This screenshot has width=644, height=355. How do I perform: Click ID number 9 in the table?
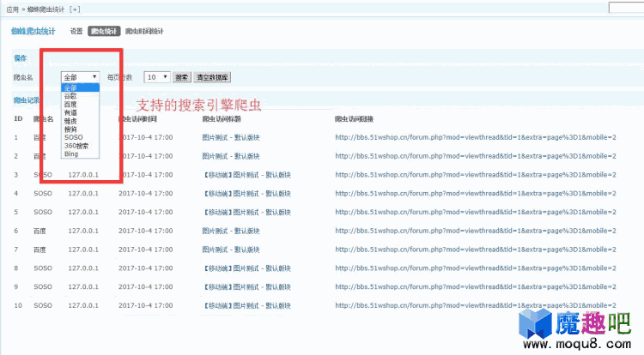click(x=16, y=287)
